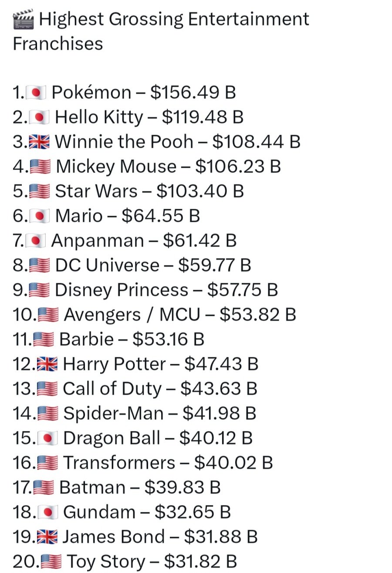Click the Transformers $40.02 B entry
The height and width of the screenshot is (573, 392).
[x=168, y=463]
